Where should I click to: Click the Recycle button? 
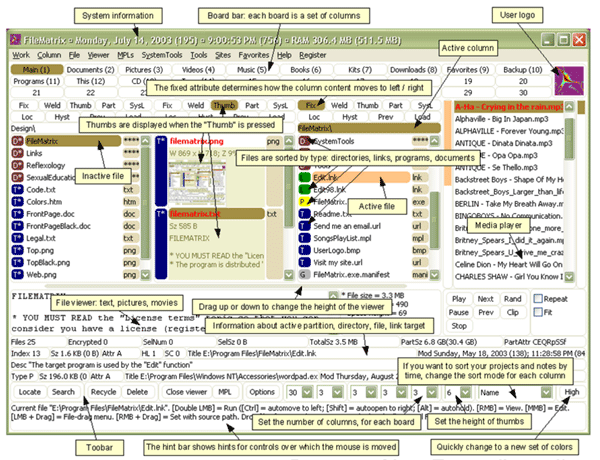(104, 392)
